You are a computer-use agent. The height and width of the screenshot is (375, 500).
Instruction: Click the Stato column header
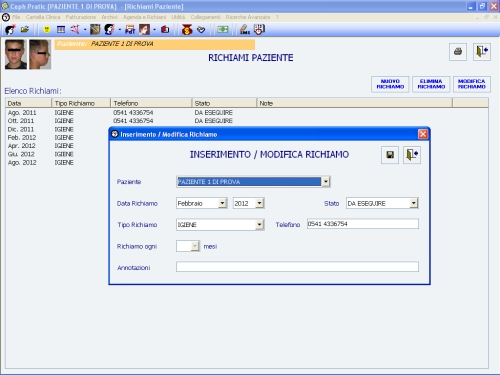pos(224,103)
